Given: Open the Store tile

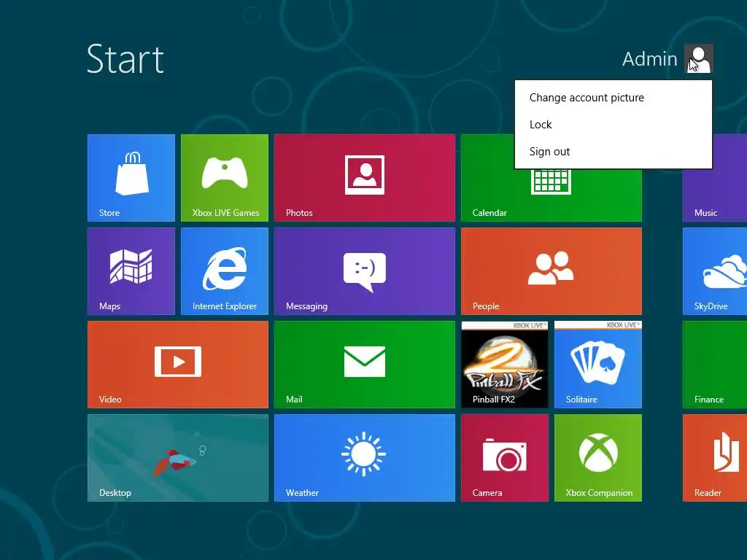Looking at the screenshot, I should (x=131, y=178).
